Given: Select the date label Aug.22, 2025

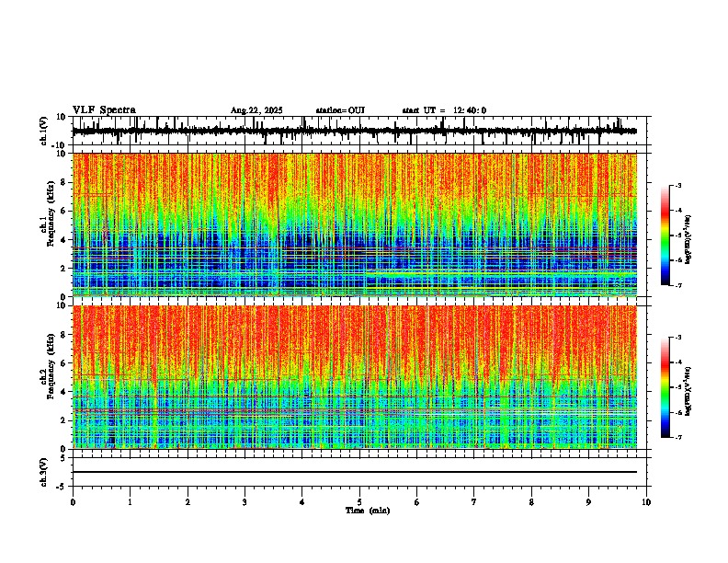Looking at the screenshot, I should [256, 110].
